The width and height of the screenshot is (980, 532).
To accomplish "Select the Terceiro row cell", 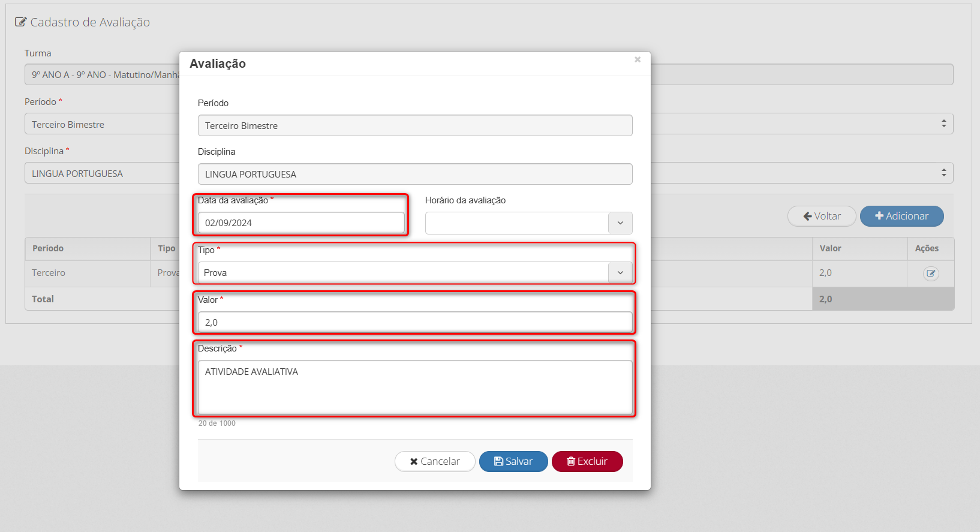I will pyautogui.click(x=49, y=273).
